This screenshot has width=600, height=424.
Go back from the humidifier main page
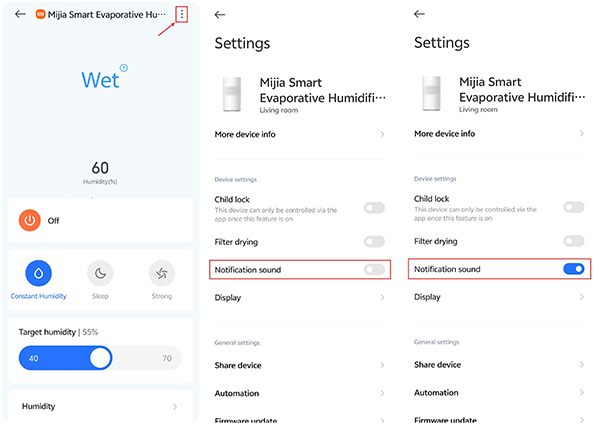(x=20, y=15)
